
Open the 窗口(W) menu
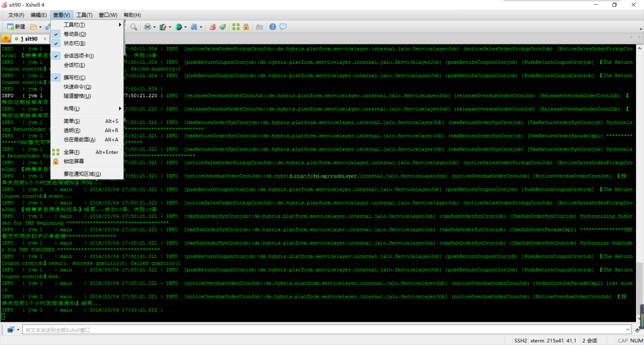point(108,15)
